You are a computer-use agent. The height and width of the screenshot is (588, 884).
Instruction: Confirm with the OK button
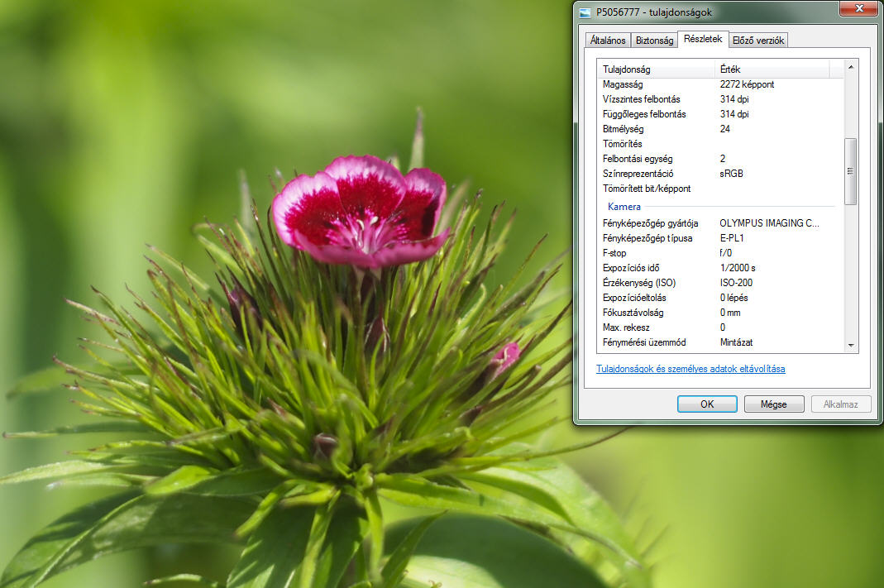pyautogui.click(x=707, y=404)
